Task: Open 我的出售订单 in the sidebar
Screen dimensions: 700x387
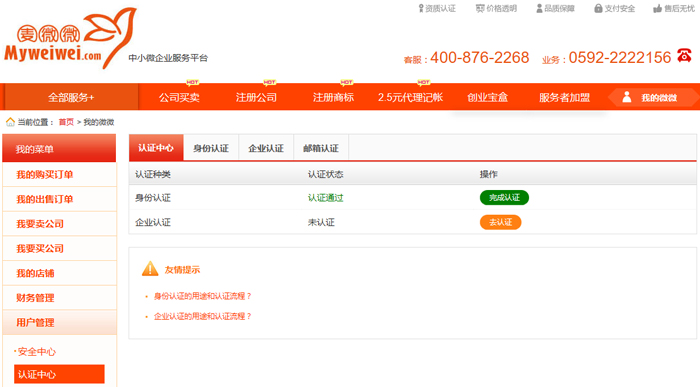Action: click(59, 199)
